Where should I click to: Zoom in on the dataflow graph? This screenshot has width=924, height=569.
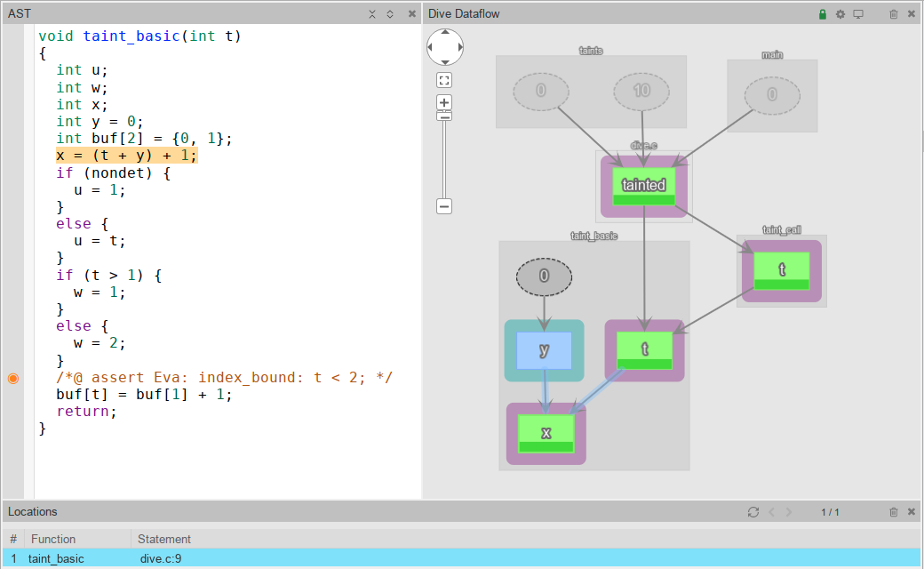[444, 102]
